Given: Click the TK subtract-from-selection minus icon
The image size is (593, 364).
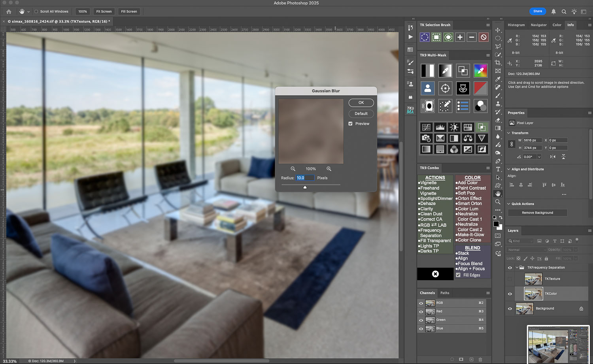Looking at the screenshot, I should pos(472,37).
